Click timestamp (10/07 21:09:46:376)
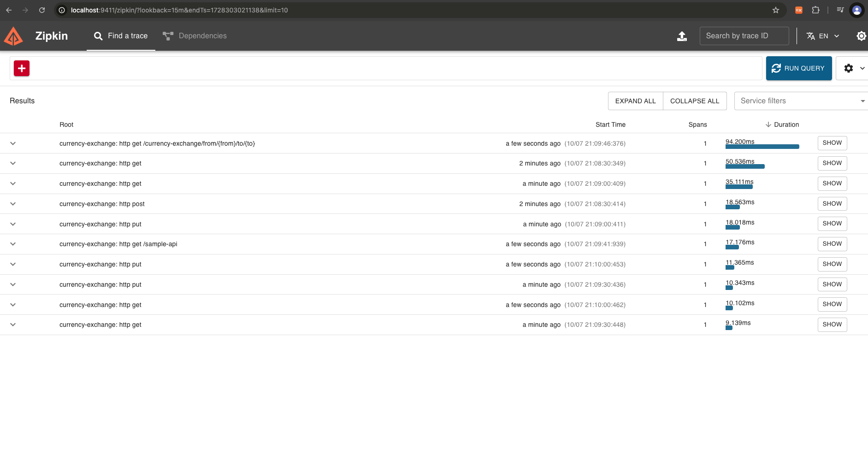This screenshot has height=455, width=868. click(x=595, y=143)
